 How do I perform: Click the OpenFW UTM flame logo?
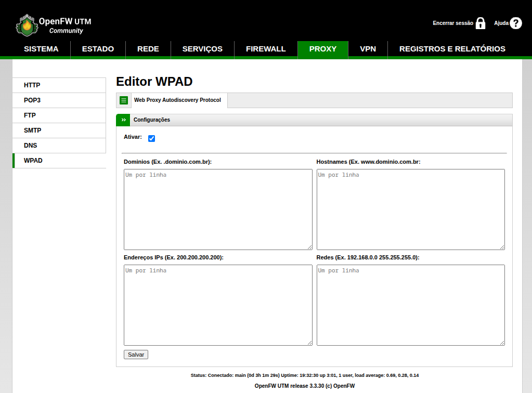[x=27, y=25]
